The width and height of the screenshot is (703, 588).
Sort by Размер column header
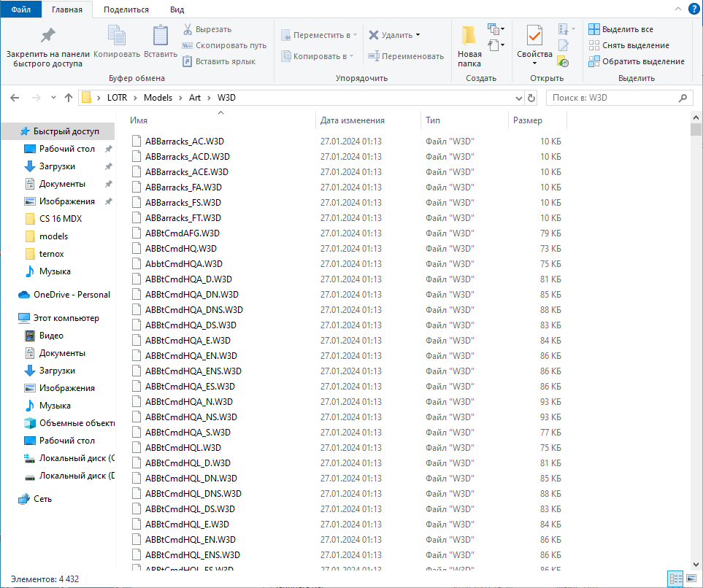pos(528,120)
